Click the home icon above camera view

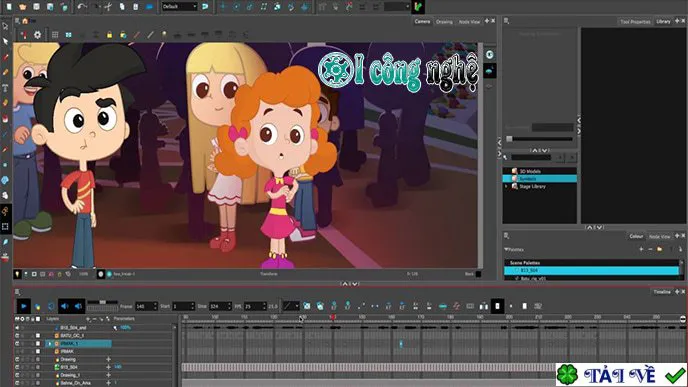pyautogui.click(x=25, y=21)
